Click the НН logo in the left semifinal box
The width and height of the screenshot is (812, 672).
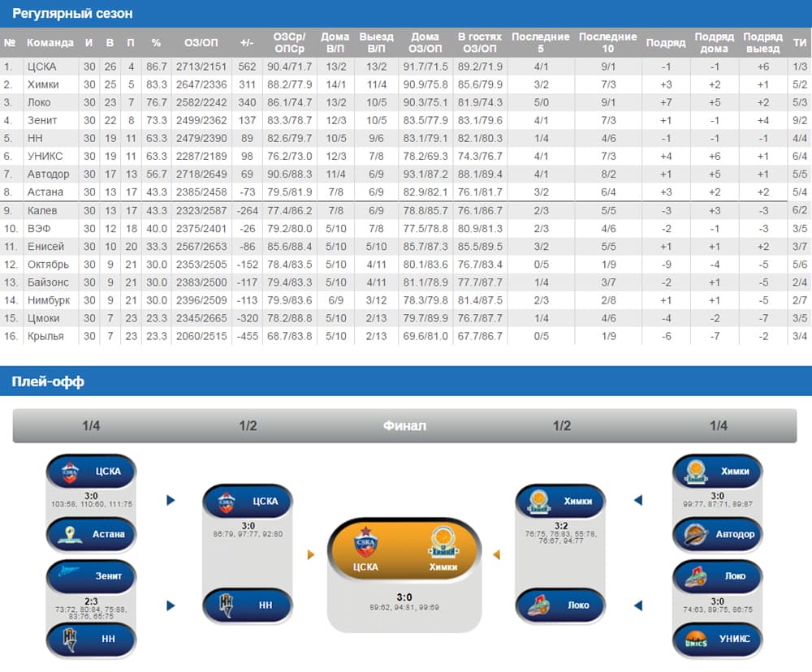click(225, 605)
